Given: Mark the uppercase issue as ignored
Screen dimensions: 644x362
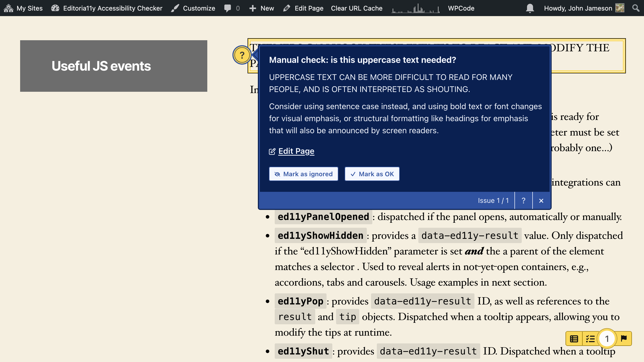Looking at the screenshot, I should (x=303, y=174).
